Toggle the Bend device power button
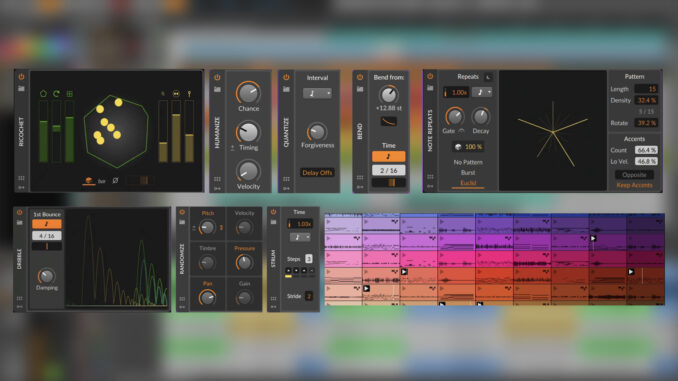This screenshot has height=381, width=678. pyautogui.click(x=360, y=77)
